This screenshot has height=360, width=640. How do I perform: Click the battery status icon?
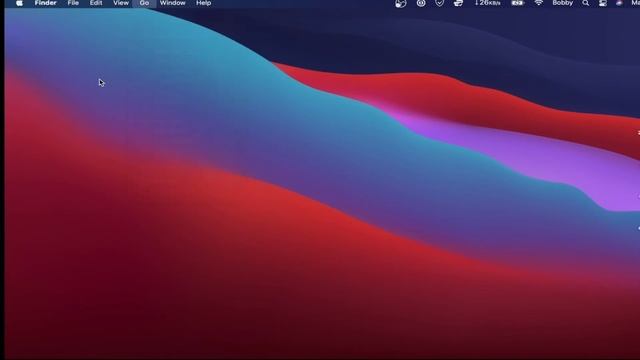[x=518, y=3]
